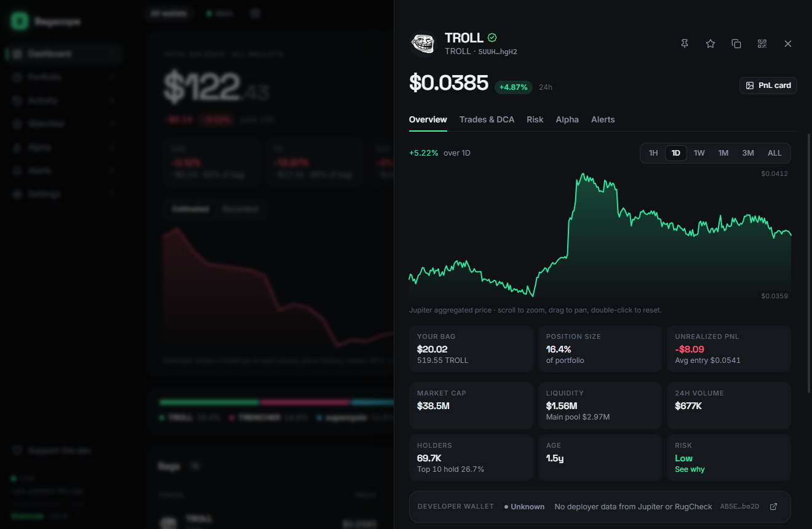Choose the 1M chart timeframe

(723, 153)
